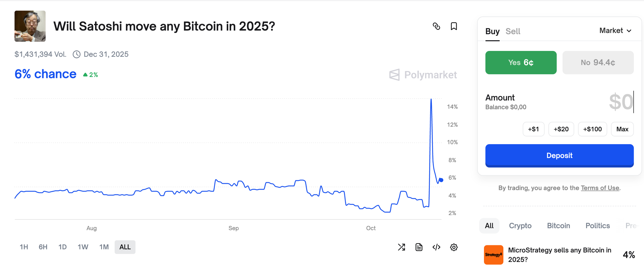Image resolution: width=644 pixels, height=266 pixels.
Task: Open the Market order type dropdown
Action: point(615,31)
